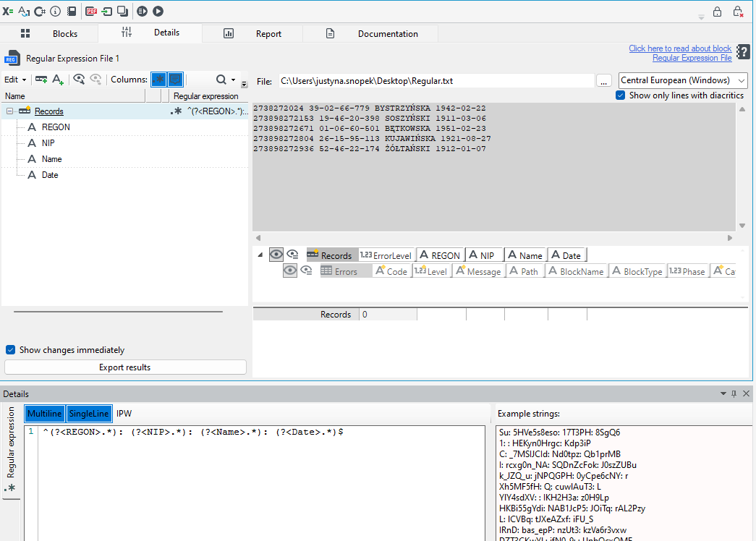Toggle visibility eye for the Records output row
Image resolution: width=756 pixels, height=541 pixels.
coord(276,254)
